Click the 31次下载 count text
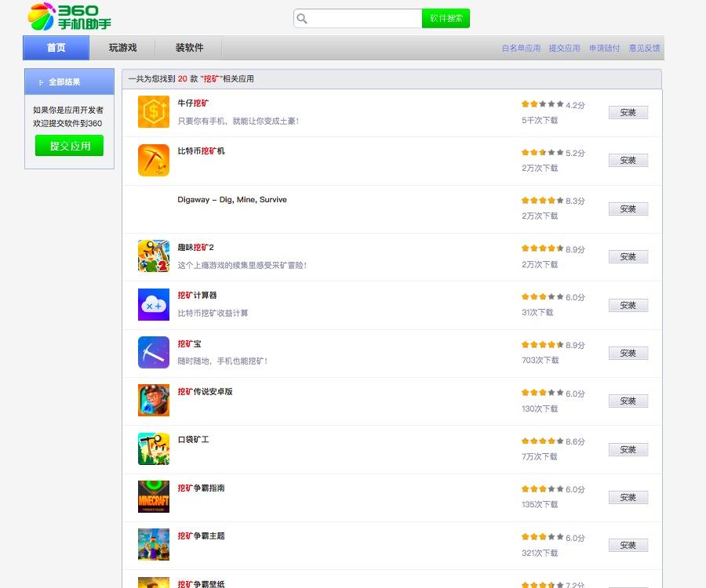This screenshot has width=706, height=588. click(537, 312)
